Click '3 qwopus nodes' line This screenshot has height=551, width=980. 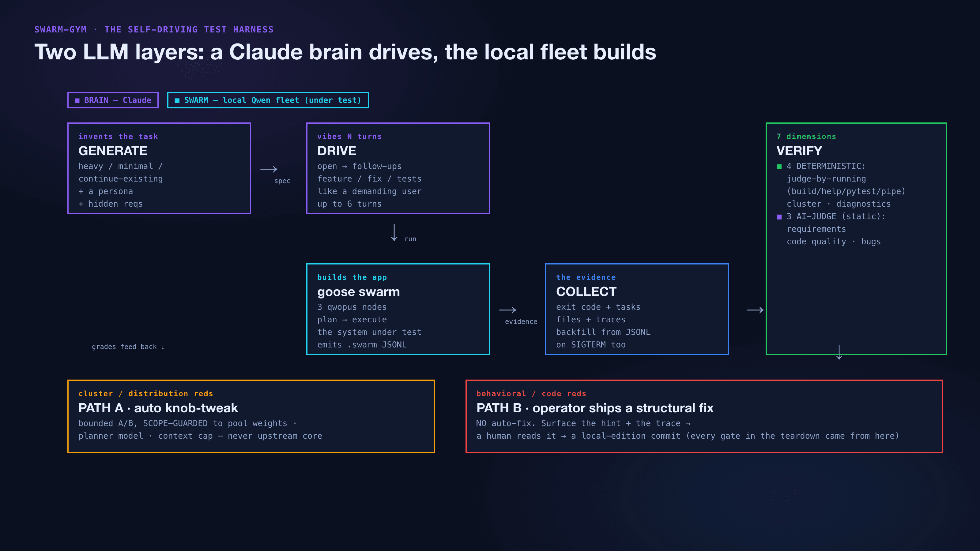(352, 307)
